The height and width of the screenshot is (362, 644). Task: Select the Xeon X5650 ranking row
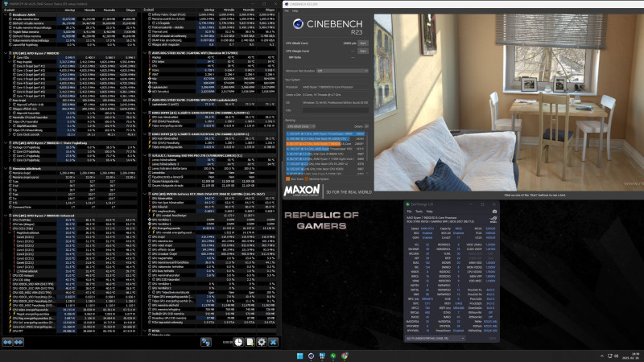325,169
